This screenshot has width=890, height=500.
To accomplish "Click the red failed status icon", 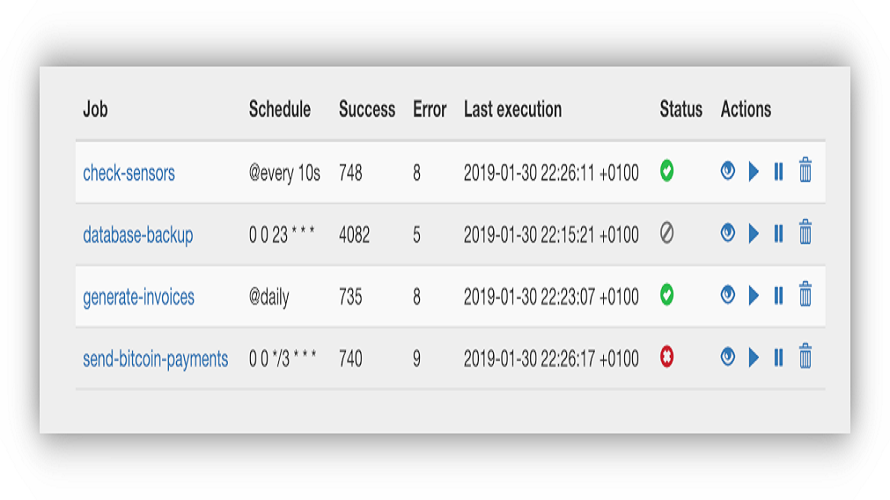I will pyautogui.click(x=667, y=356).
